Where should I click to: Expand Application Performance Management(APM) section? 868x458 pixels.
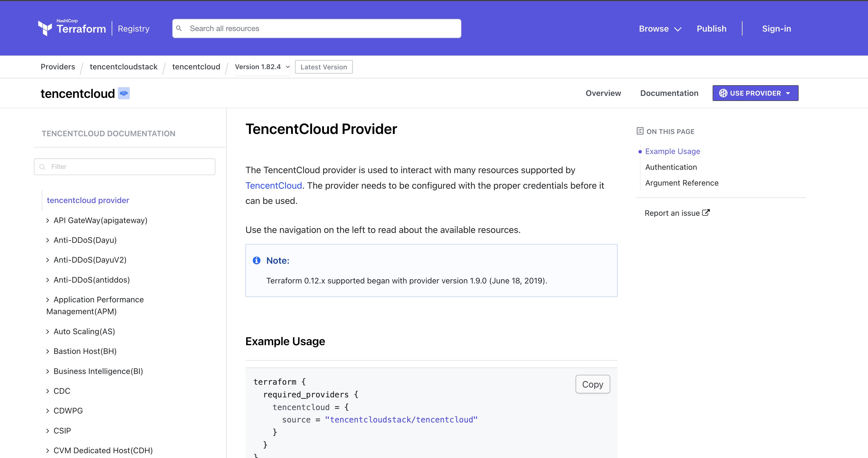click(x=95, y=305)
